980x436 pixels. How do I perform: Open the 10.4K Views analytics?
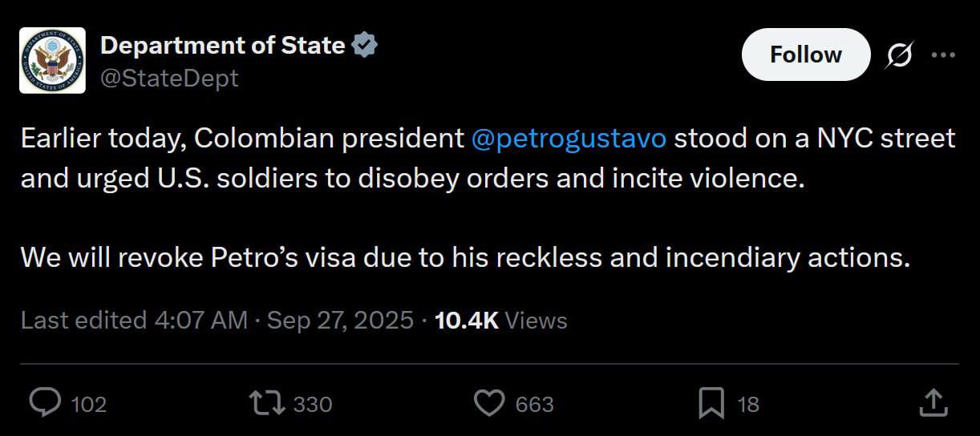coord(500,321)
